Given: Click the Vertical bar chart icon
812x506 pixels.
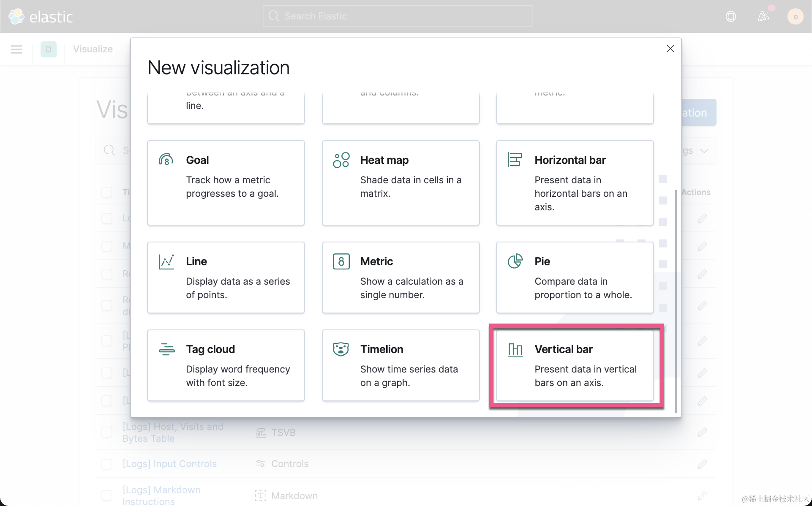Looking at the screenshot, I should tap(515, 350).
